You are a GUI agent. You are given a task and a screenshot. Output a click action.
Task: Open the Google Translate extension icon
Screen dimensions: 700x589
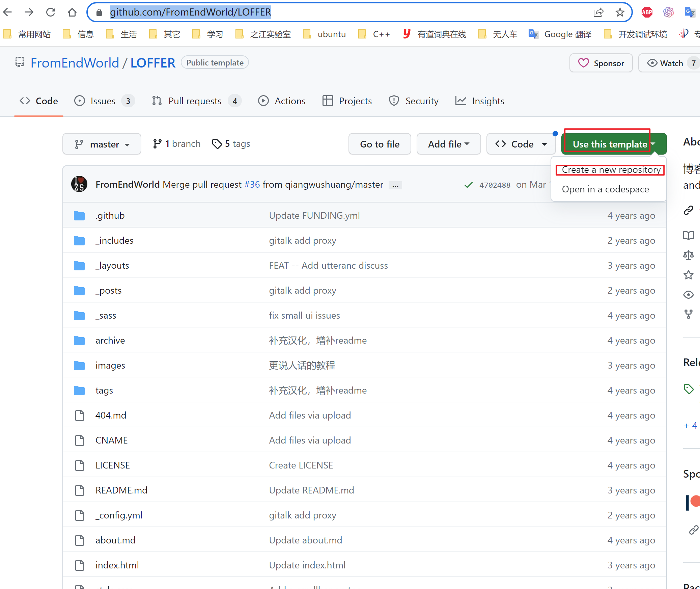coord(689,12)
